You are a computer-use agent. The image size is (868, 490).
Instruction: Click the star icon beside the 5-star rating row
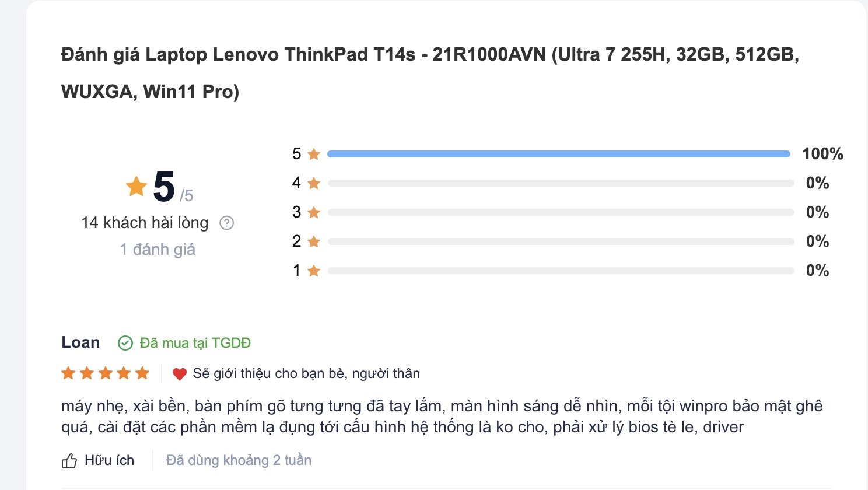click(313, 153)
